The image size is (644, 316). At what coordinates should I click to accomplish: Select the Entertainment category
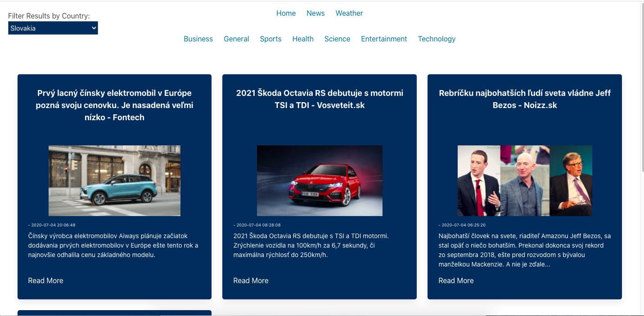(x=384, y=39)
